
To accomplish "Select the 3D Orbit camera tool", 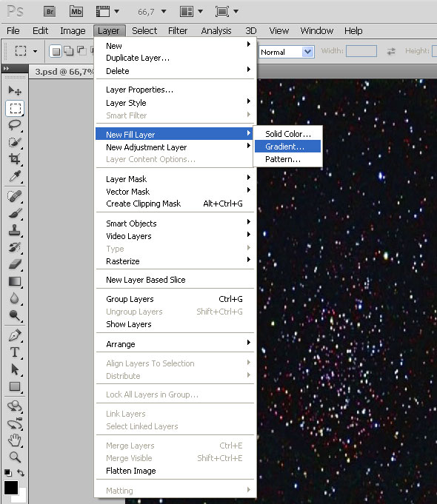I will (x=15, y=423).
